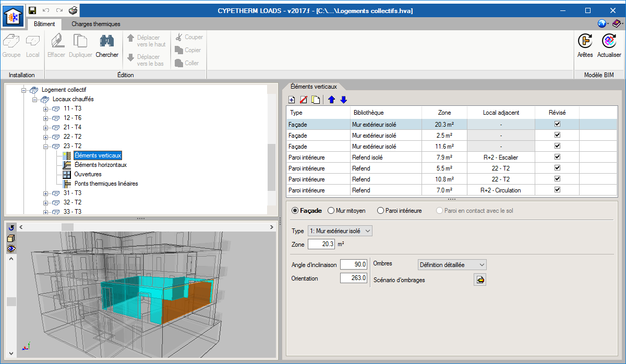Click the 3D viewer vertical scroll slider
This screenshot has height=364, width=626.
coord(11,302)
